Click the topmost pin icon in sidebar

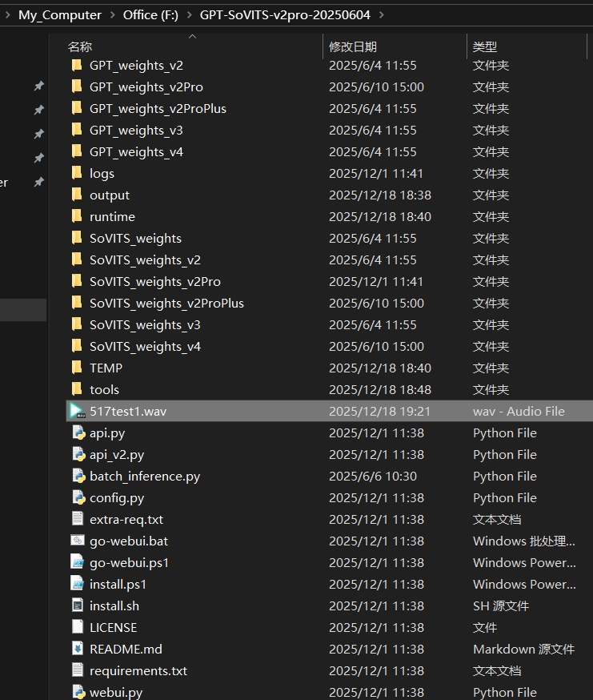click(x=38, y=86)
